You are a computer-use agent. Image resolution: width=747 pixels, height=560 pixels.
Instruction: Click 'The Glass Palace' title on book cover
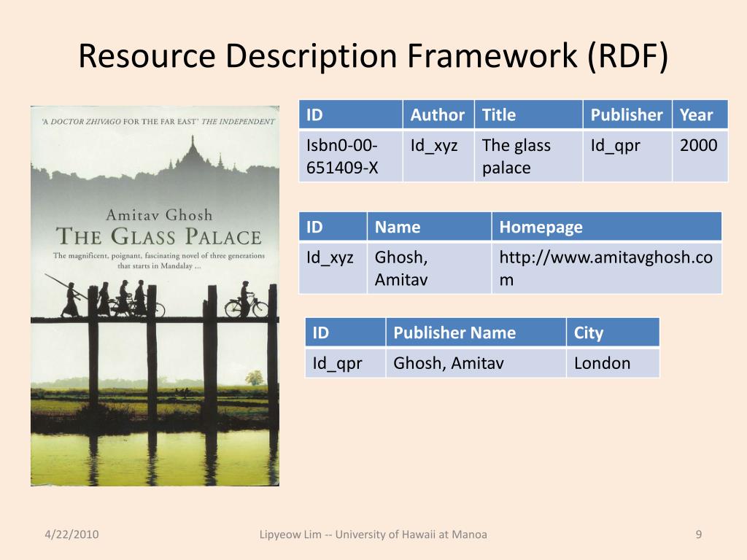(158, 236)
